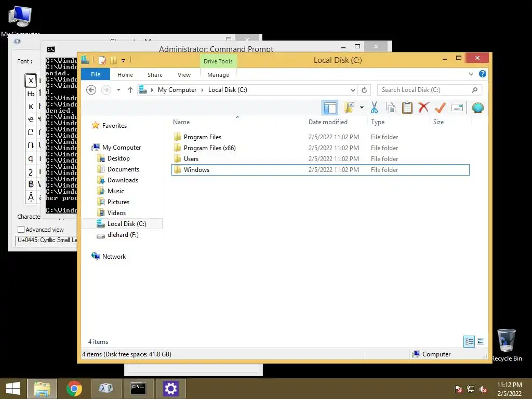Expand address bar history dropdown
The width and height of the screenshot is (532, 399).
(353, 90)
